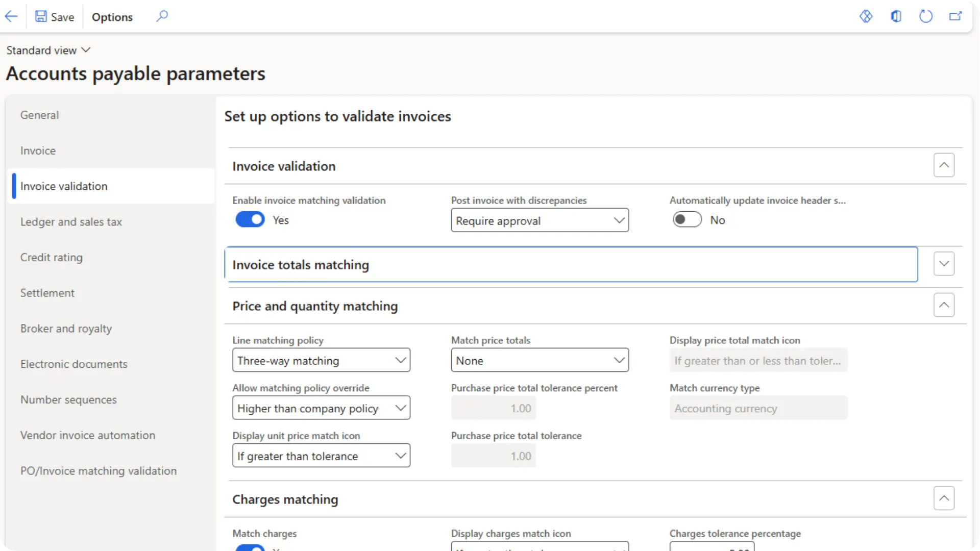Open the Standard view selector
The height and width of the screenshot is (551, 980).
click(48, 50)
